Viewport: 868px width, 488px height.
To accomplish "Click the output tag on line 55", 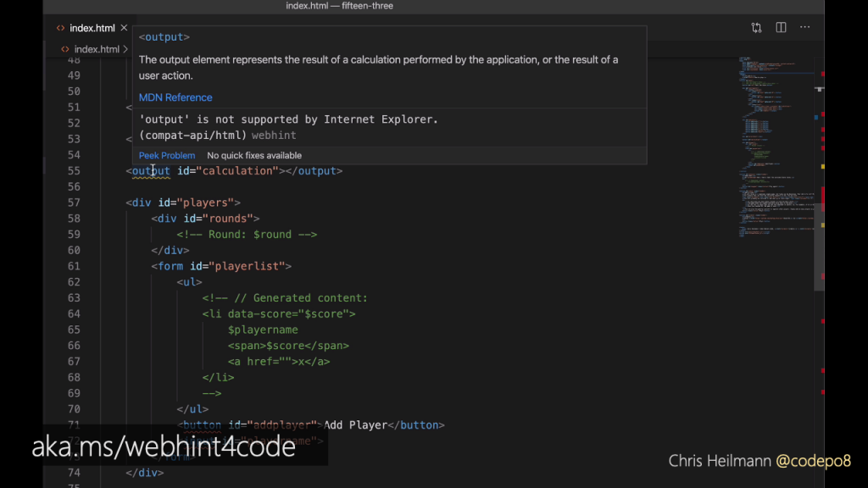I will [x=151, y=171].
